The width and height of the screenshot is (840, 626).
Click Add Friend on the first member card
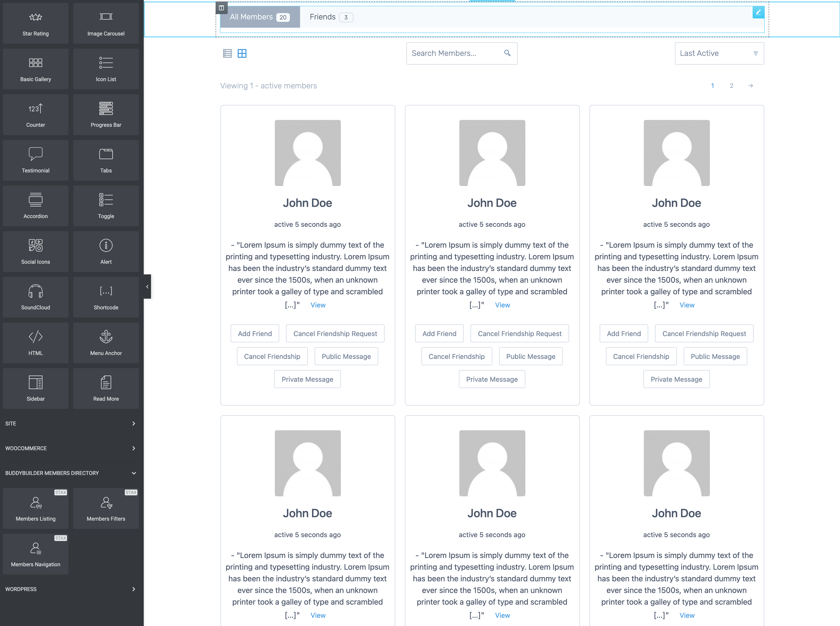coord(255,333)
